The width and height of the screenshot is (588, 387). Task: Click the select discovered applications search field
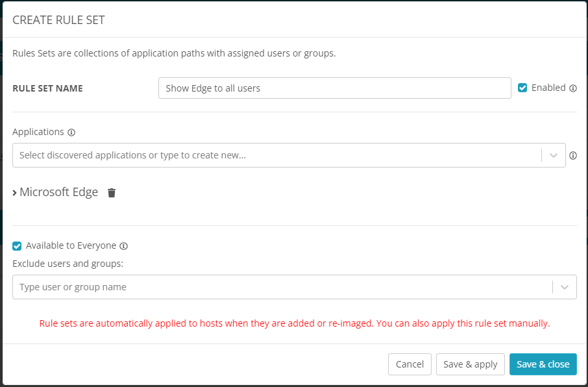(x=276, y=155)
